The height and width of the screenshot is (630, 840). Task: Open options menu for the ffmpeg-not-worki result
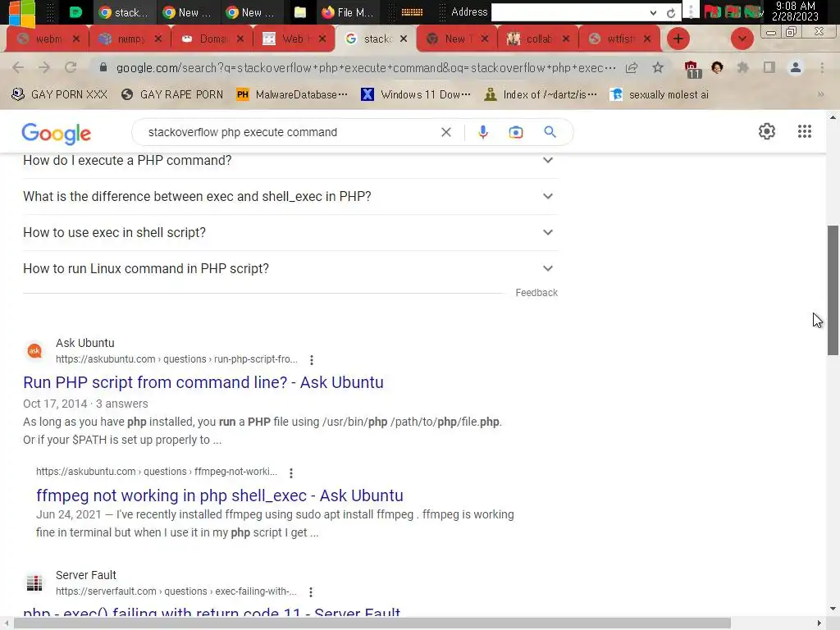click(x=291, y=473)
